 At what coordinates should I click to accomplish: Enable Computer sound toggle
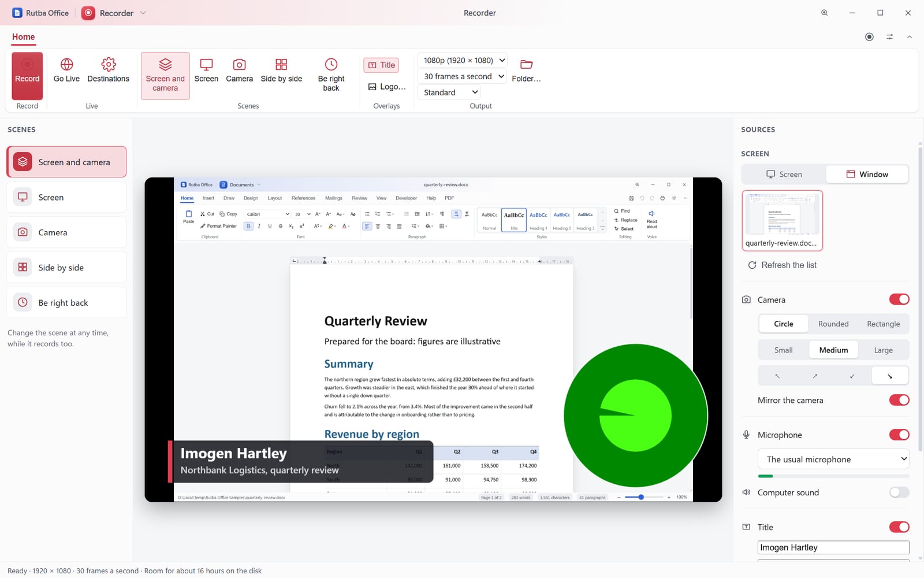(899, 492)
